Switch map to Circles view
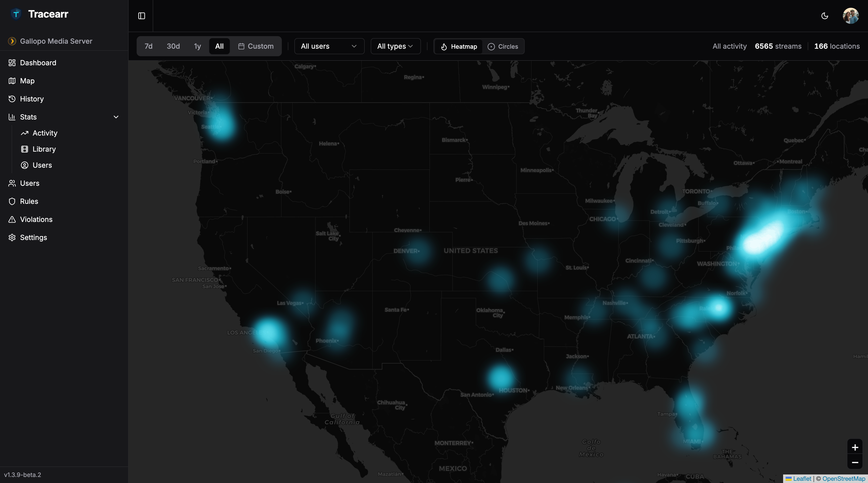 tap(503, 46)
